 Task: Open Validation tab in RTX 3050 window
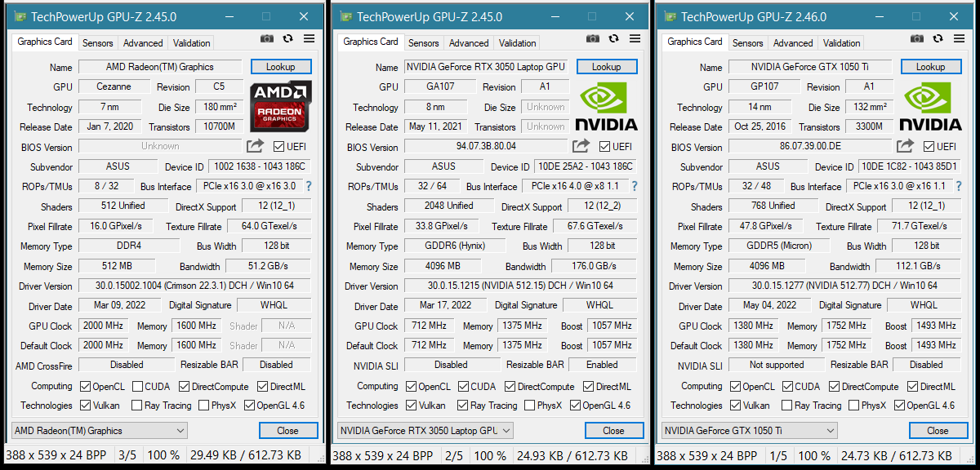pyautogui.click(x=518, y=43)
